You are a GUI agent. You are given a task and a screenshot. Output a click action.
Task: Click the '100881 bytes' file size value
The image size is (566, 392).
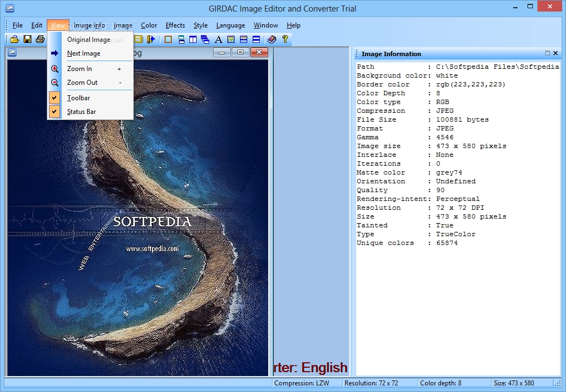click(462, 119)
